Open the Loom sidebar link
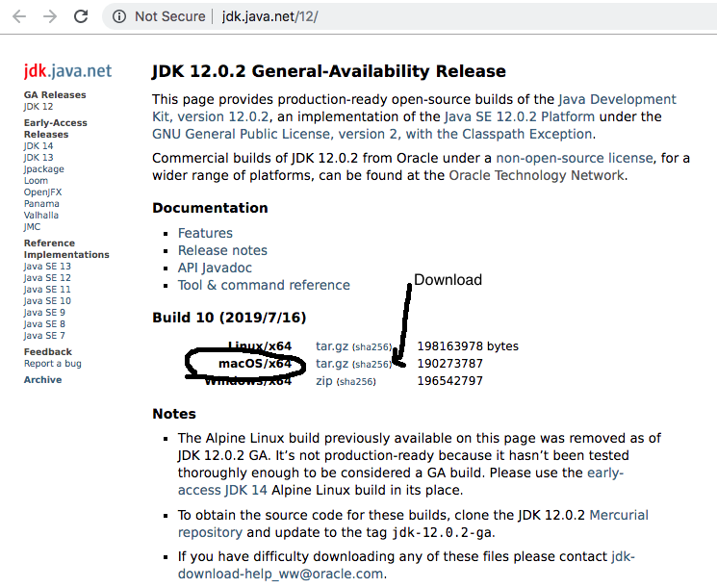 36,181
